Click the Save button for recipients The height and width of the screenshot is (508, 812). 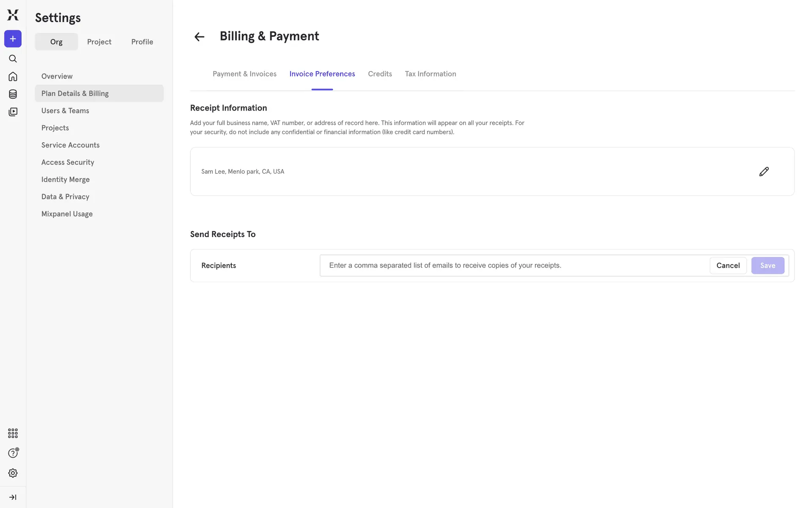767,265
